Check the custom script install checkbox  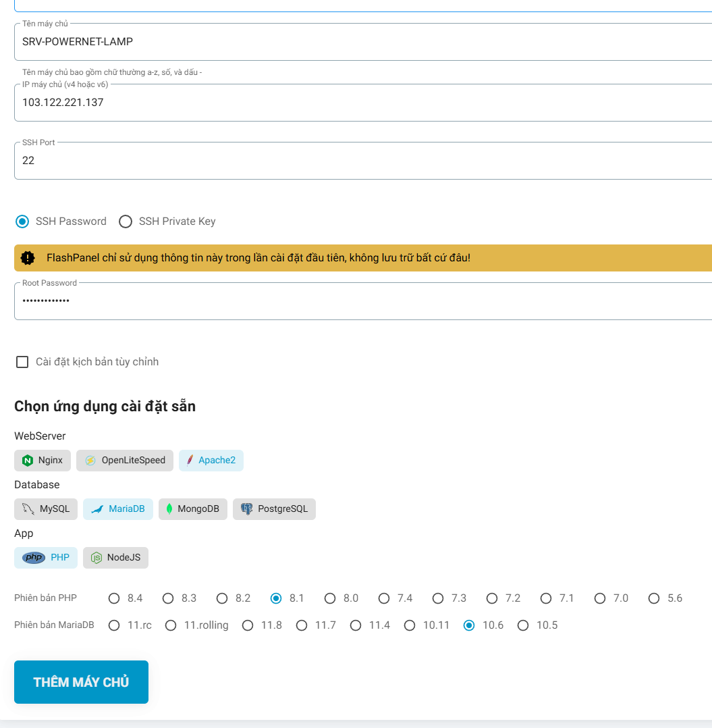22,362
